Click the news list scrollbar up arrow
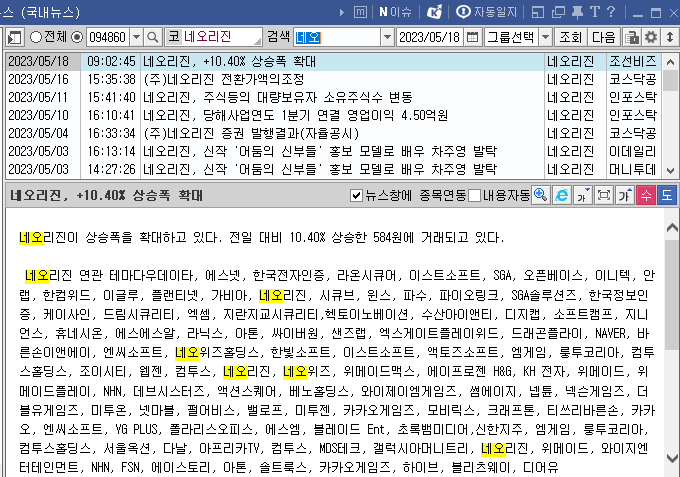 (670, 62)
